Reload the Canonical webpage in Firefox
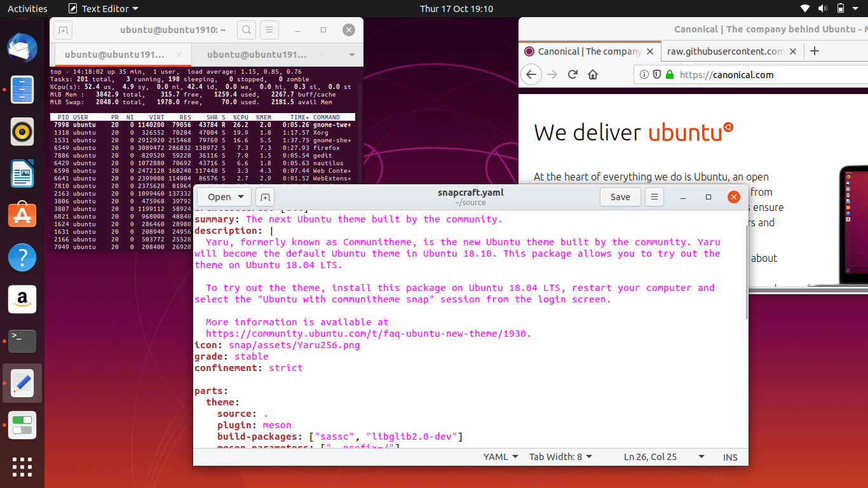 pyautogui.click(x=572, y=74)
